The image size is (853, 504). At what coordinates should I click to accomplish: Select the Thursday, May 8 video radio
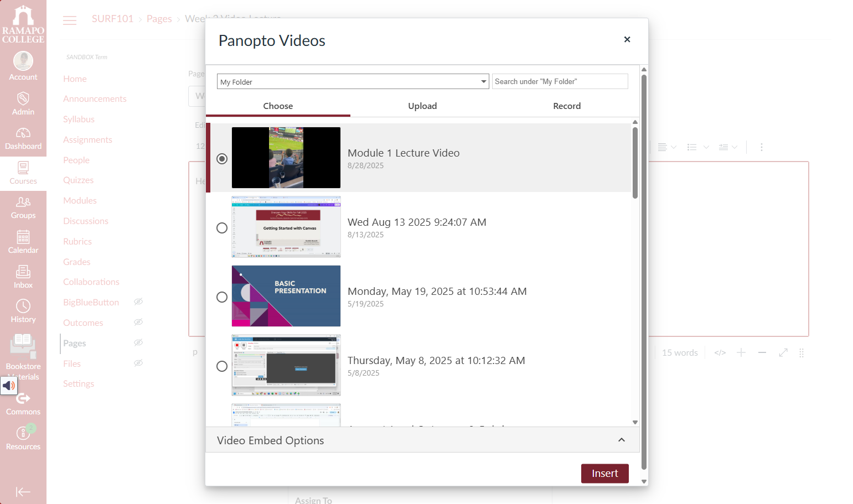[222, 366]
